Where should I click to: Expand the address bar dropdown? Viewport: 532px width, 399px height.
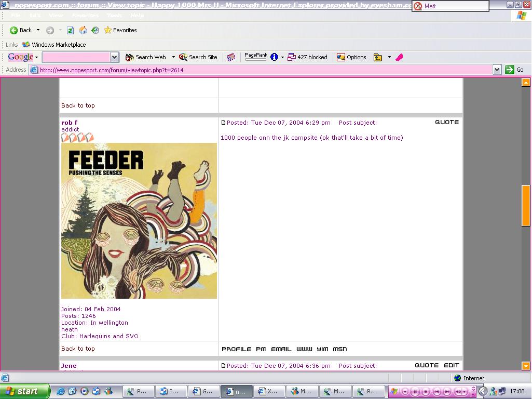pos(497,70)
